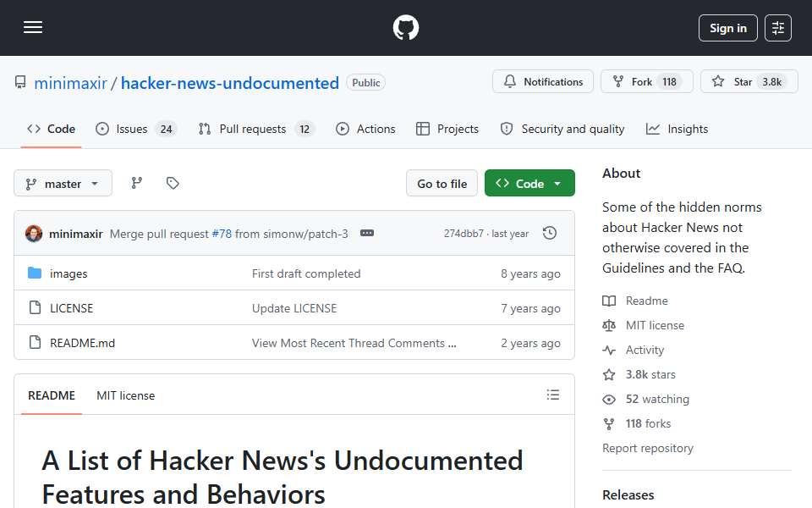The height and width of the screenshot is (508, 812).
Task: Open appearance settings sliders icon
Action: 778,28
